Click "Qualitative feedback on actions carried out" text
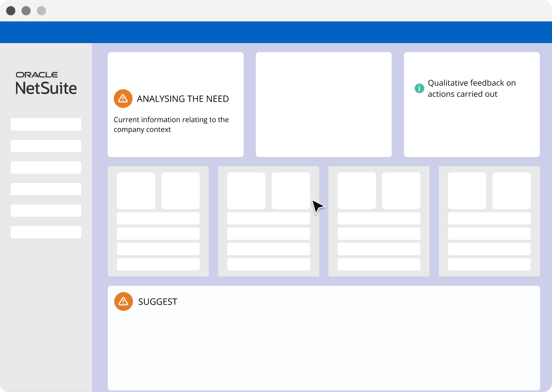Image resolution: width=552 pixels, height=392 pixels. point(472,88)
